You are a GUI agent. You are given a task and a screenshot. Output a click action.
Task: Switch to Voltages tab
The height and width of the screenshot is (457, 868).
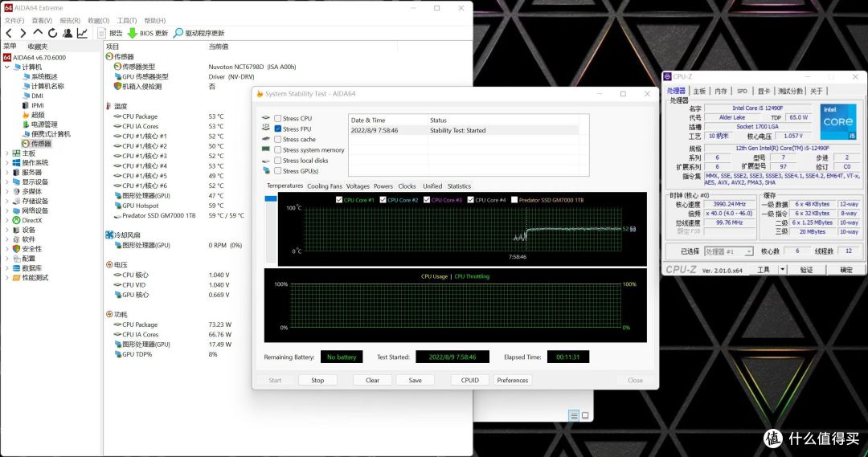[x=358, y=186]
